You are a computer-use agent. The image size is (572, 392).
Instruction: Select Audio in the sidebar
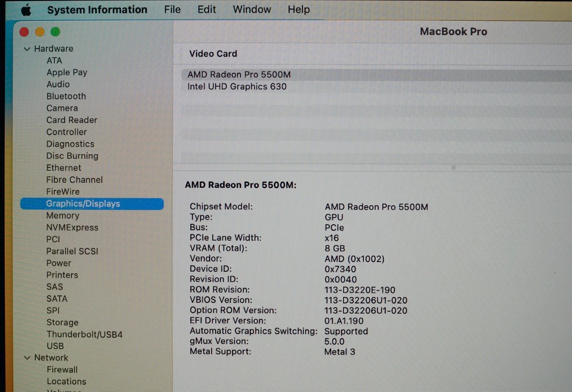pyautogui.click(x=58, y=84)
